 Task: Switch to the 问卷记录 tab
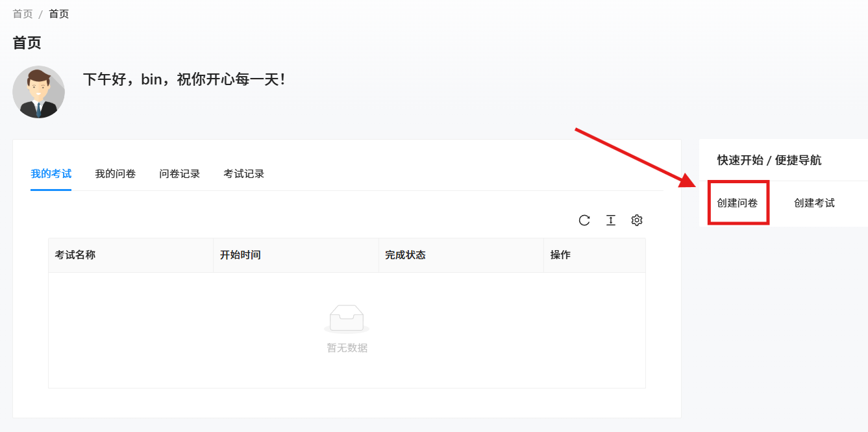180,174
